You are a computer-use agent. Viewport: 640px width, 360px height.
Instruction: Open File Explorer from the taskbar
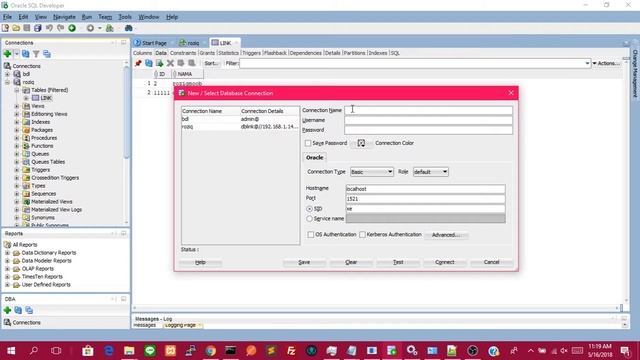(129, 351)
